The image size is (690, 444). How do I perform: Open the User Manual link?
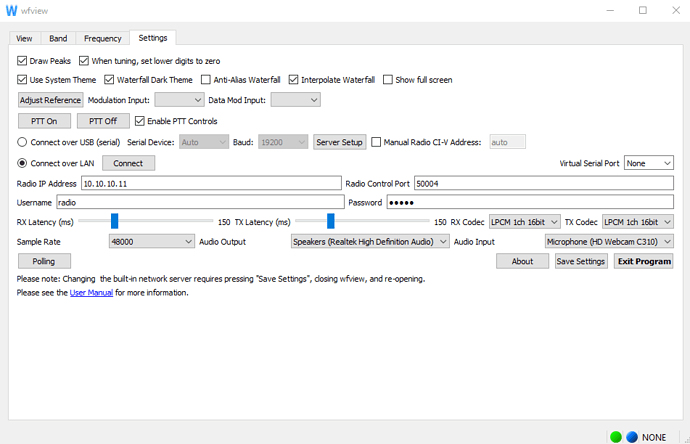click(x=91, y=293)
